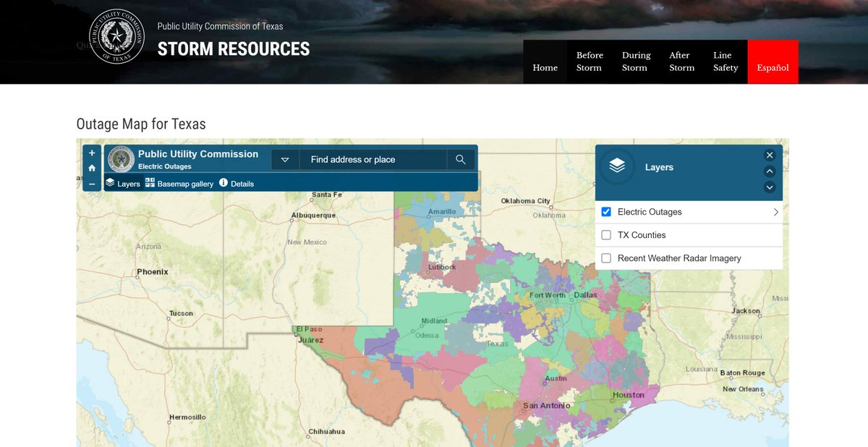Select the Before Storm navigation item
The image size is (868, 447).
tap(589, 61)
